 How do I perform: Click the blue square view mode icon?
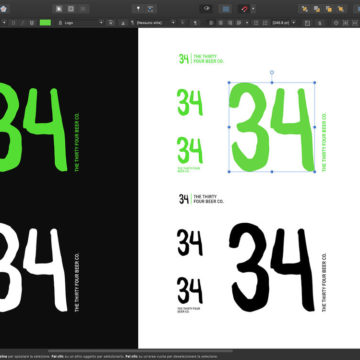[x=226, y=9]
